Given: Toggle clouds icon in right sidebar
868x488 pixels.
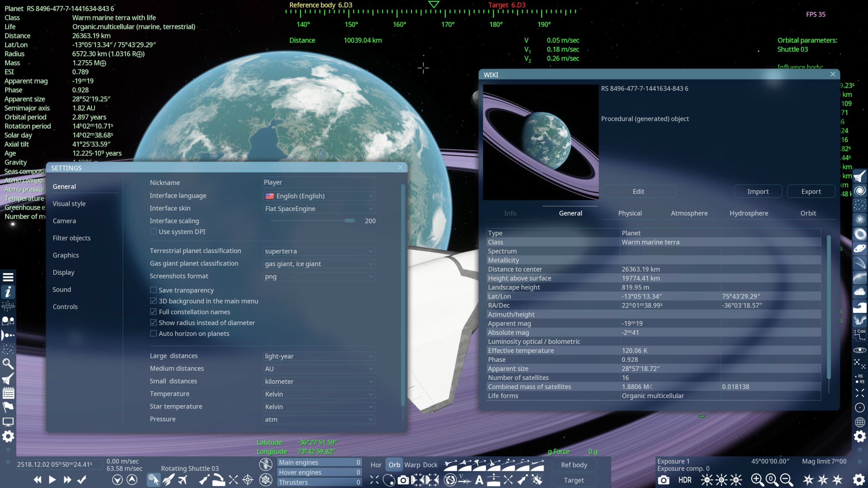Looking at the screenshot, I should point(860,292).
